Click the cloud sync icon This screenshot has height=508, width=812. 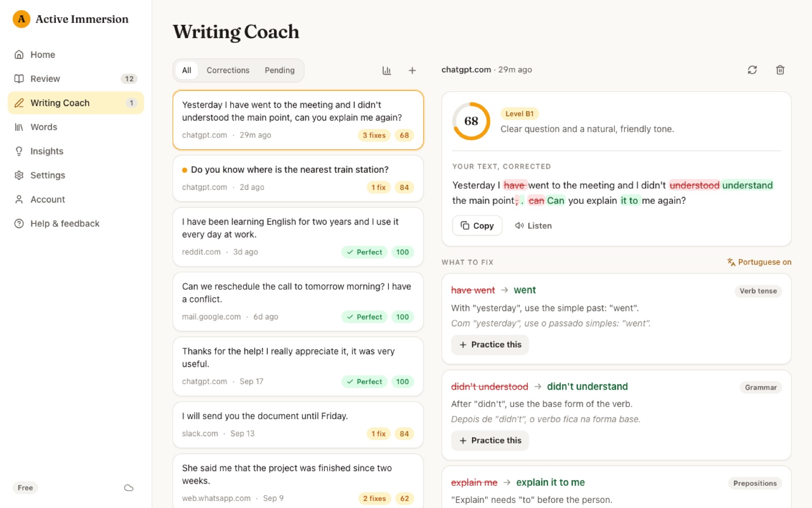click(x=129, y=488)
